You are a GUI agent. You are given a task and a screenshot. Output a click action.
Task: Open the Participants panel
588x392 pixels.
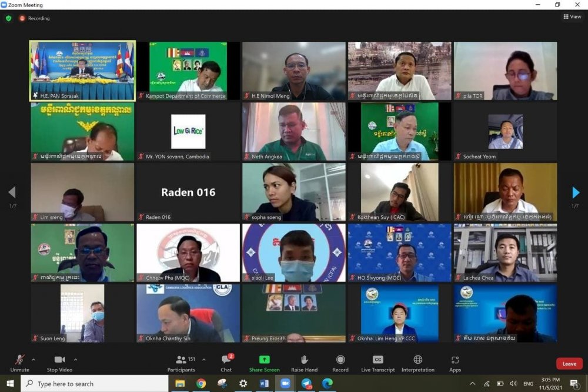coord(181,360)
